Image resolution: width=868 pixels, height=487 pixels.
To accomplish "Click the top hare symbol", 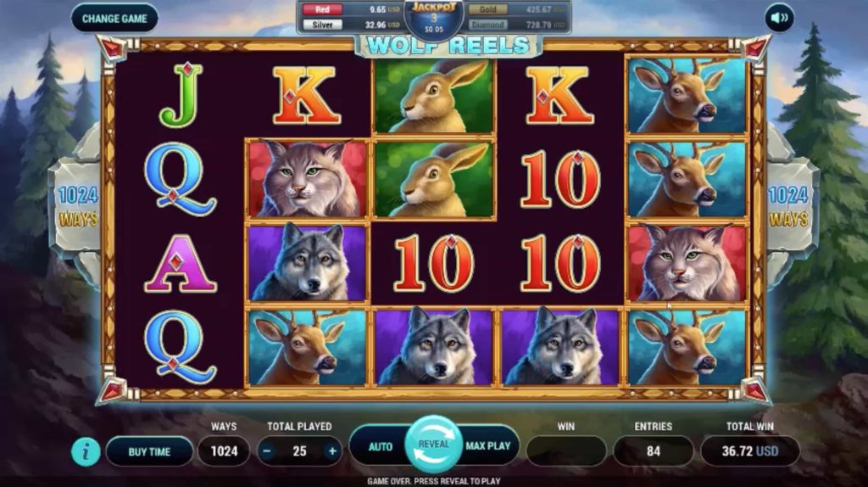I will [433, 96].
